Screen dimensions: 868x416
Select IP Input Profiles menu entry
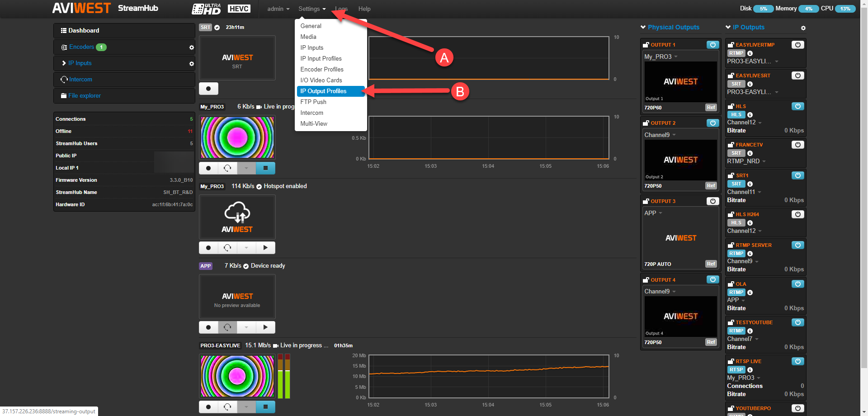point(330,59)
